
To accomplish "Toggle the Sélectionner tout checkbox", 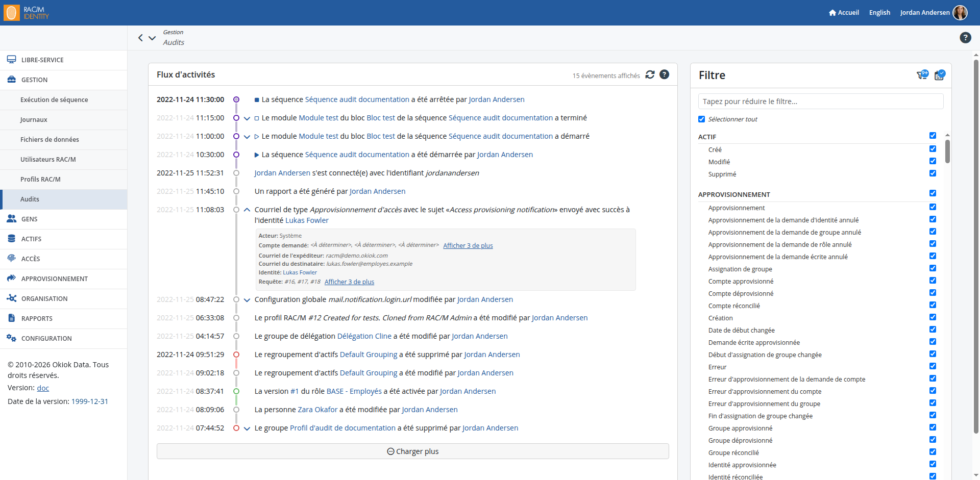I will click(x=701, y=119).
